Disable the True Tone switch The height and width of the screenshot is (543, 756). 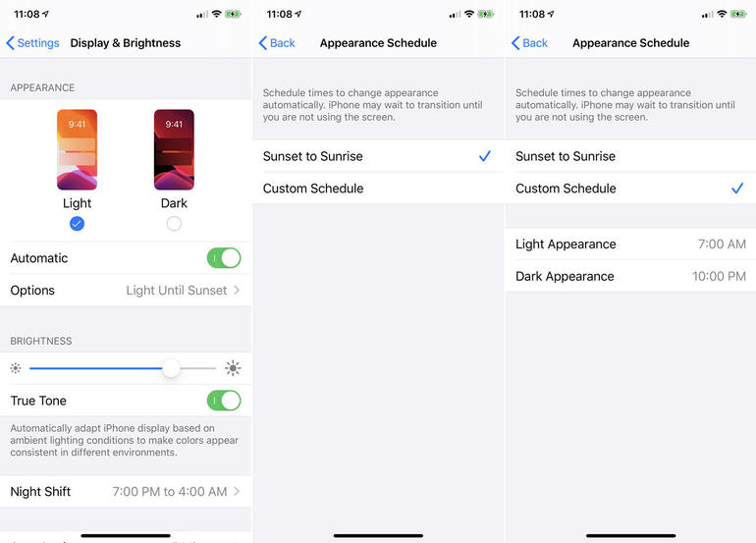pos(224,401)
